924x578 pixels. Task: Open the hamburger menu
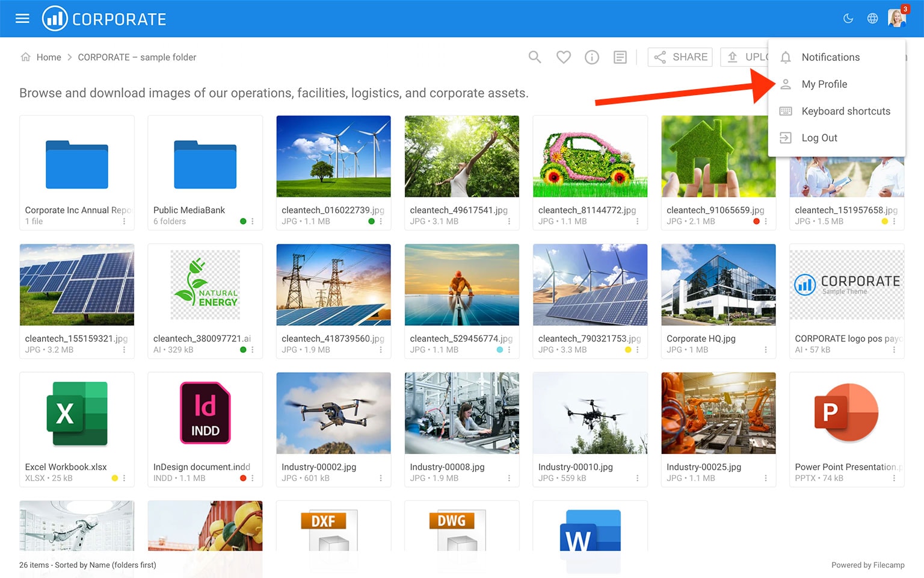tap(22, 19)
